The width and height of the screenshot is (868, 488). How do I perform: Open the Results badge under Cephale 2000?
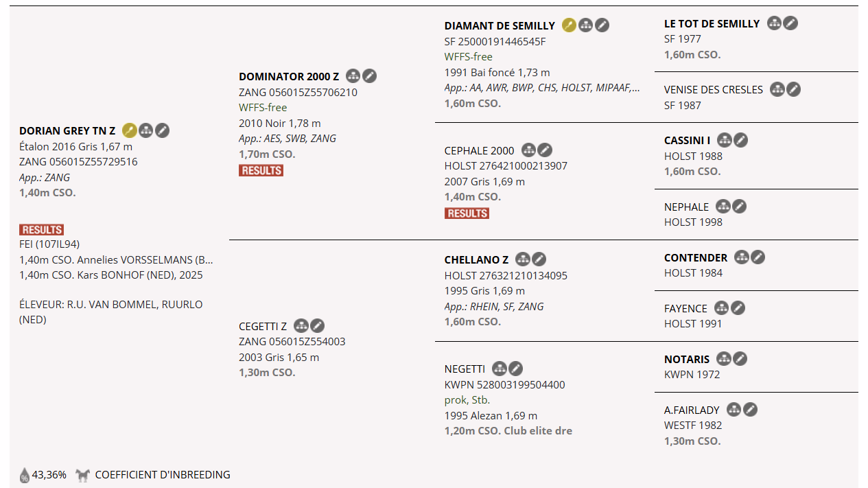[x=467, y=213]
